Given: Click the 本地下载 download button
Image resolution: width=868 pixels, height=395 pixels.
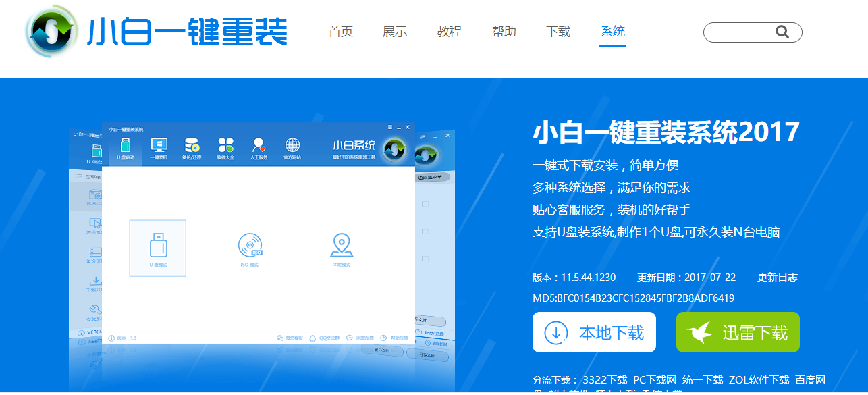Looking at the screenshot, I should pos(594,332).
